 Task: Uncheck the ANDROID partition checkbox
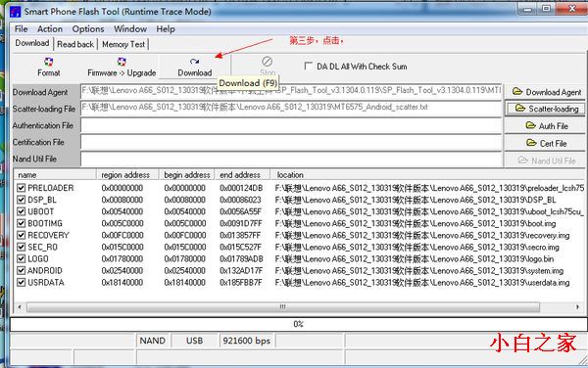coord(21,271)
